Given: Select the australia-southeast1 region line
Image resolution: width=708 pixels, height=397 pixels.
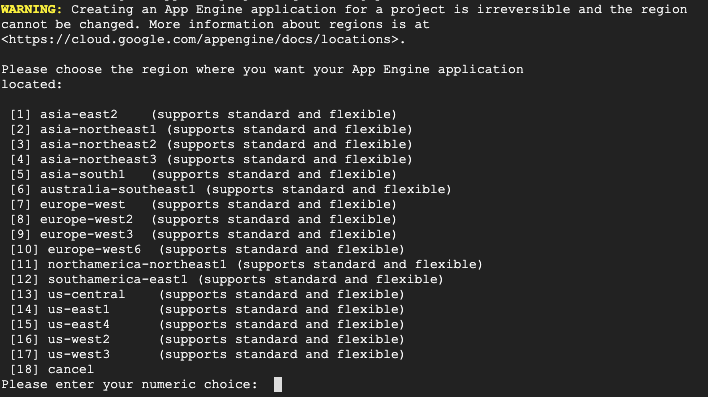Looking at the screenshot, I should (230, 189).
